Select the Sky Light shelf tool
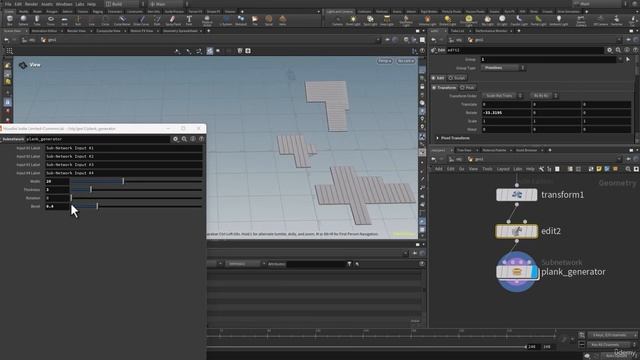640x360 pixels. [x=487, y=20]
